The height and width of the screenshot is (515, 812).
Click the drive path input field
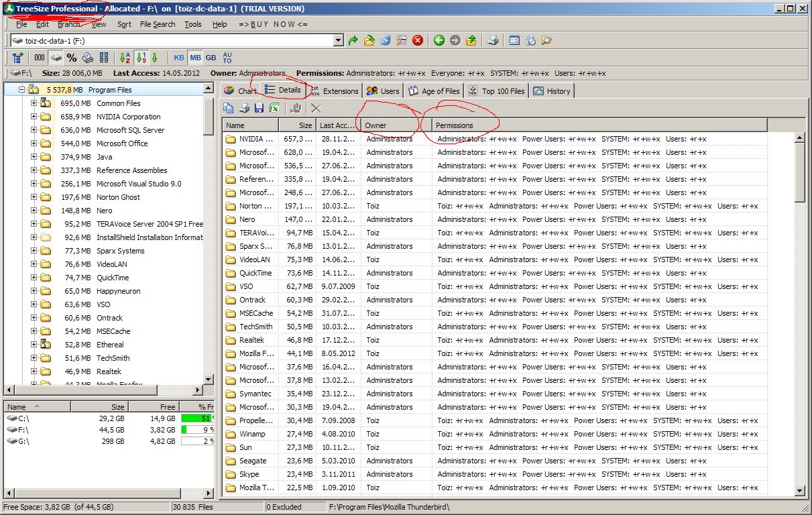[171, 41]
